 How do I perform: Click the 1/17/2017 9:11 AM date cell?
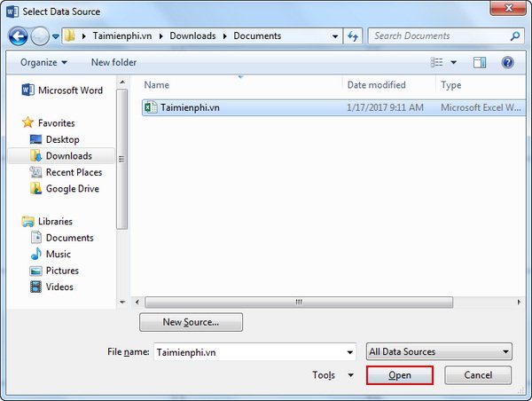pyautogui.click(x=385, y=107)
